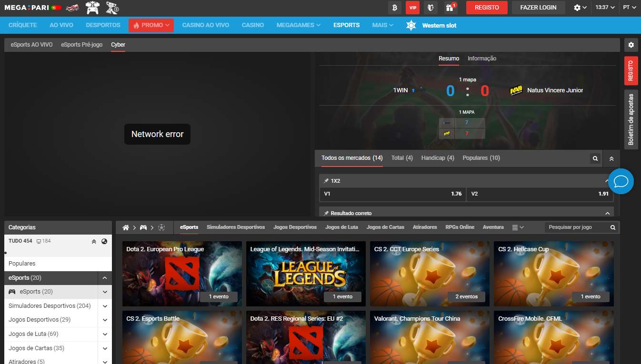Click the gamepad breadcrumb icon

point(143,227)
